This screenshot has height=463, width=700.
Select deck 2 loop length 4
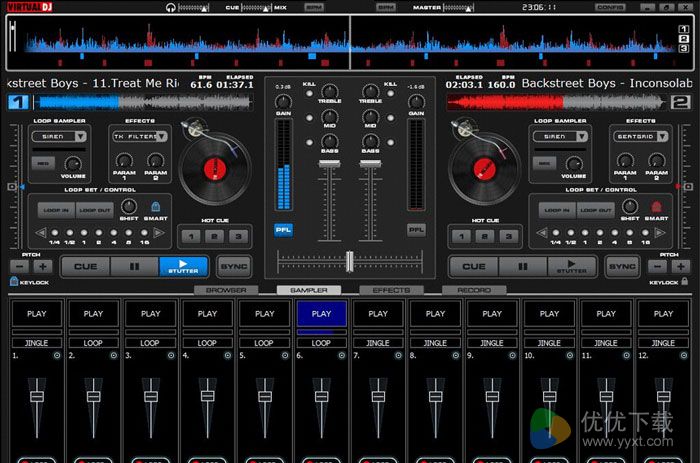(615, 233)
